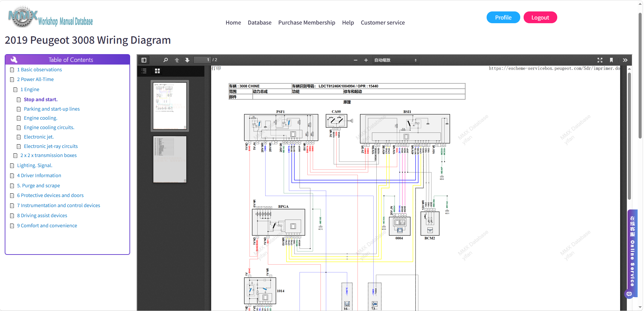Open the Stop and start diagram

tap(41, 100)
